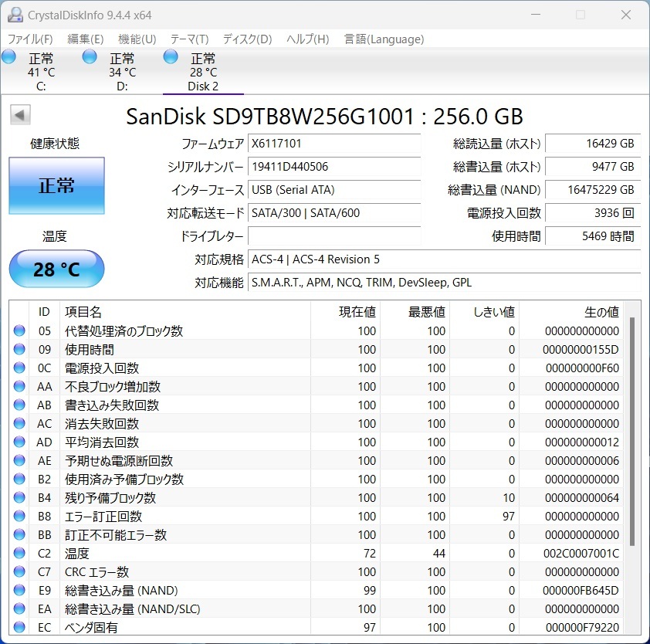Image resolution: width=650 pixels, height=644 pixels.
Task: Click the status icon for attribute AD
Action: pos(19,442)
